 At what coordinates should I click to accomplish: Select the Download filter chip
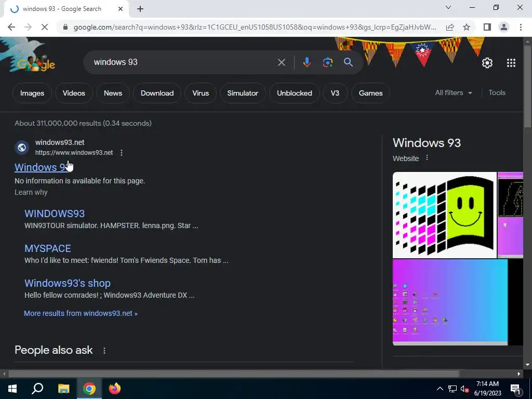point(157,93)
